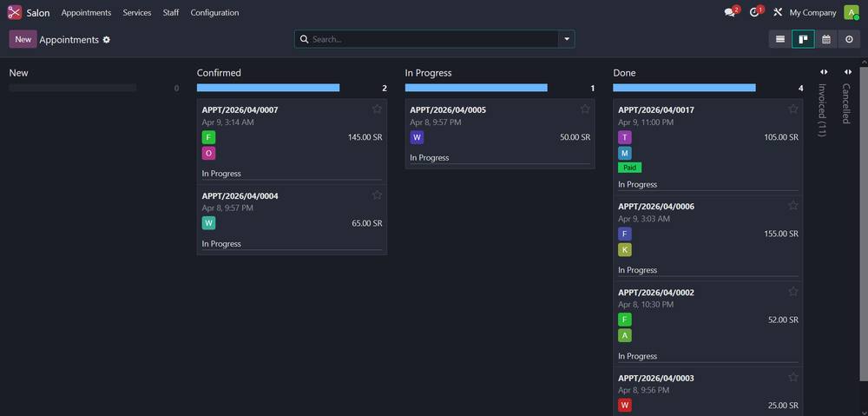Click the In Progress column header
This screenshot has width=868, height=416.
pos(429,73)
